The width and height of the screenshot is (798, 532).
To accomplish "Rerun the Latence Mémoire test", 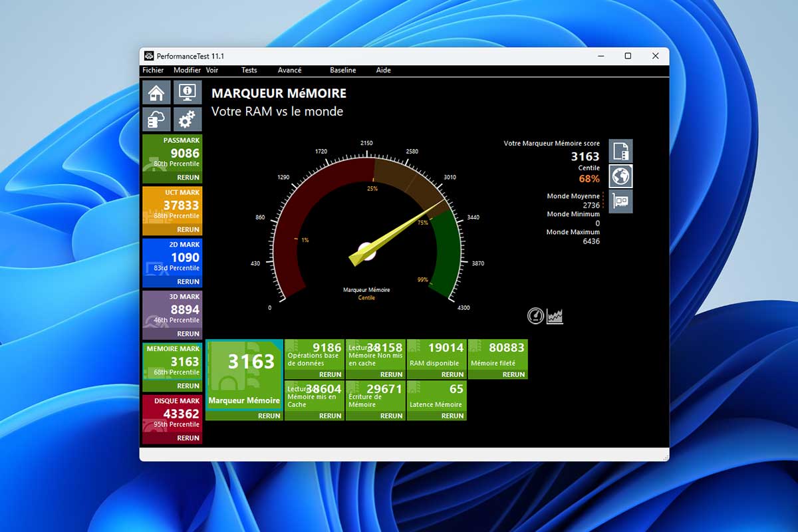I will point(452,416).
